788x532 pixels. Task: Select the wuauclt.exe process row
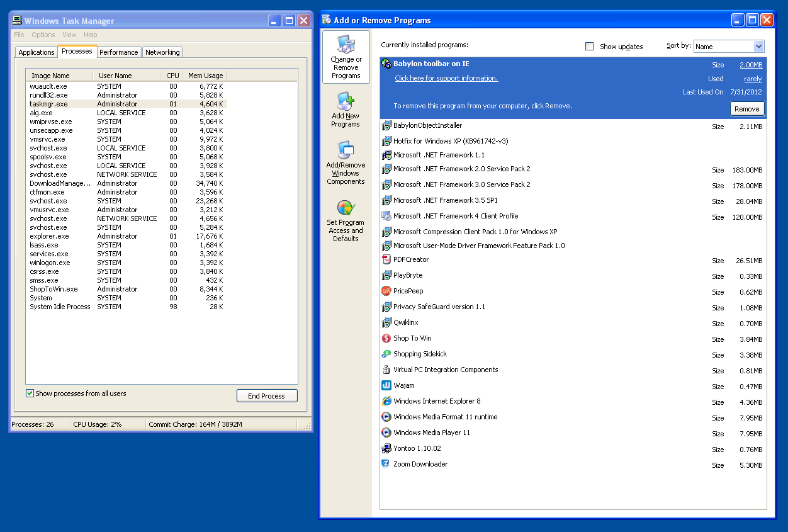tap(127, 86)
